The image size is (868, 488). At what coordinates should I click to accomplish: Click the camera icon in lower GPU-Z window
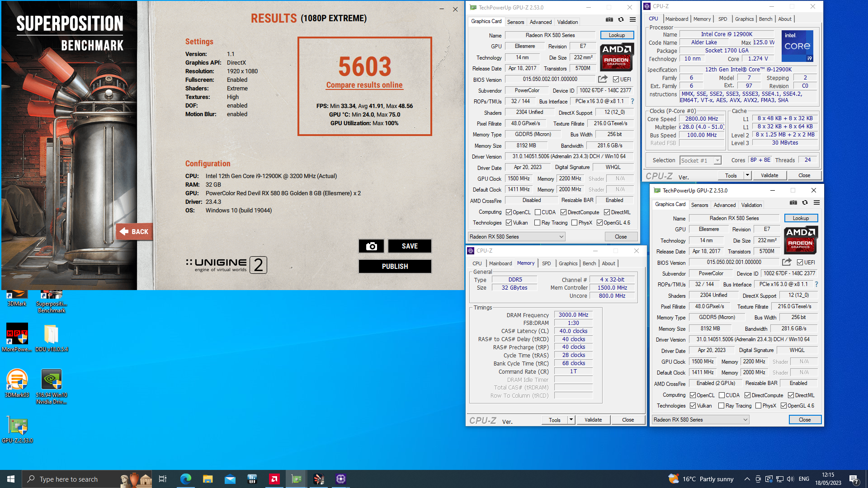(793, 203)
